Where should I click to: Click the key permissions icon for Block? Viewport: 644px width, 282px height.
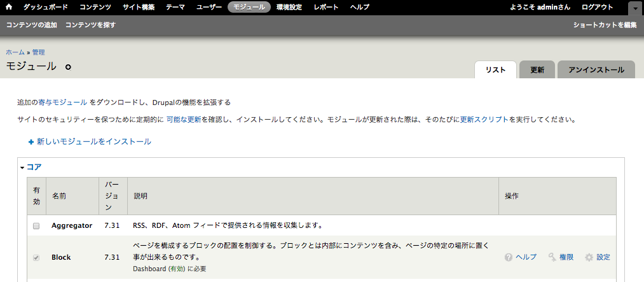pos(553,257)
